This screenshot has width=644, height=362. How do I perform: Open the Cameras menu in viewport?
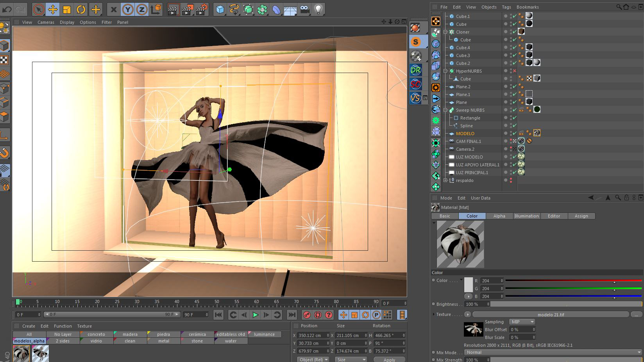click(x=46, y=22)
